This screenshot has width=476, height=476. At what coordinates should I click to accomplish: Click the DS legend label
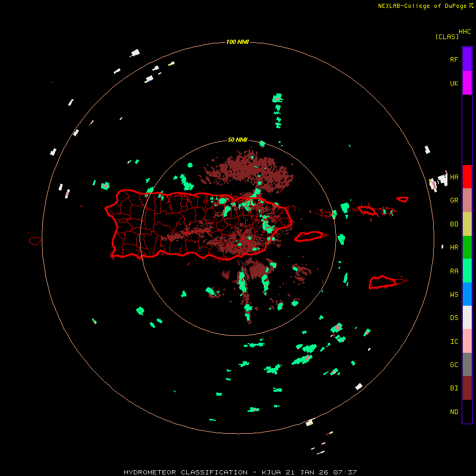[454, 317]
